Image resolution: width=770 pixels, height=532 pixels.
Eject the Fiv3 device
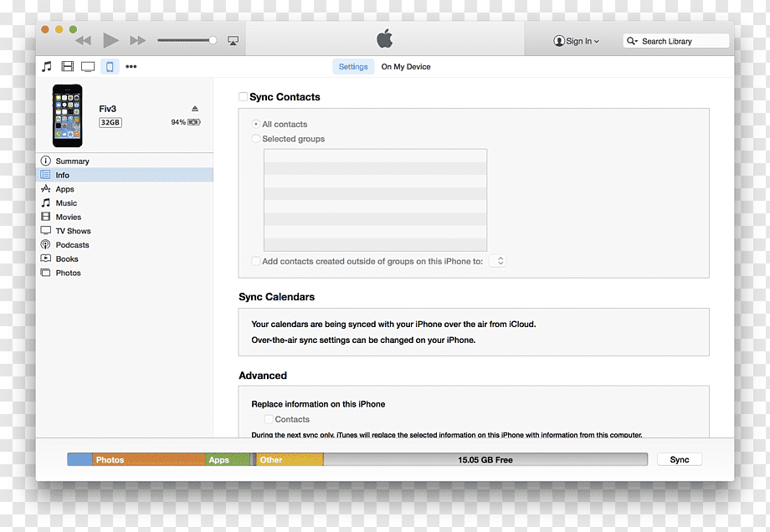click(195, 109)
